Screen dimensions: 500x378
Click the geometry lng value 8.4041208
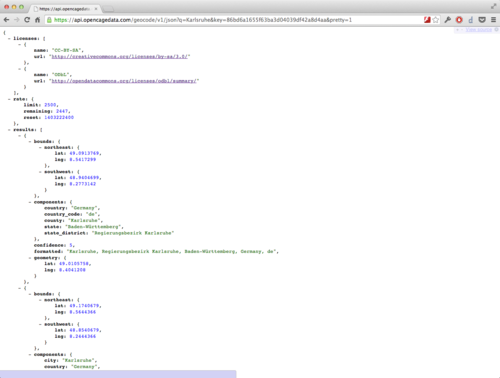click(x=72, y=270)
